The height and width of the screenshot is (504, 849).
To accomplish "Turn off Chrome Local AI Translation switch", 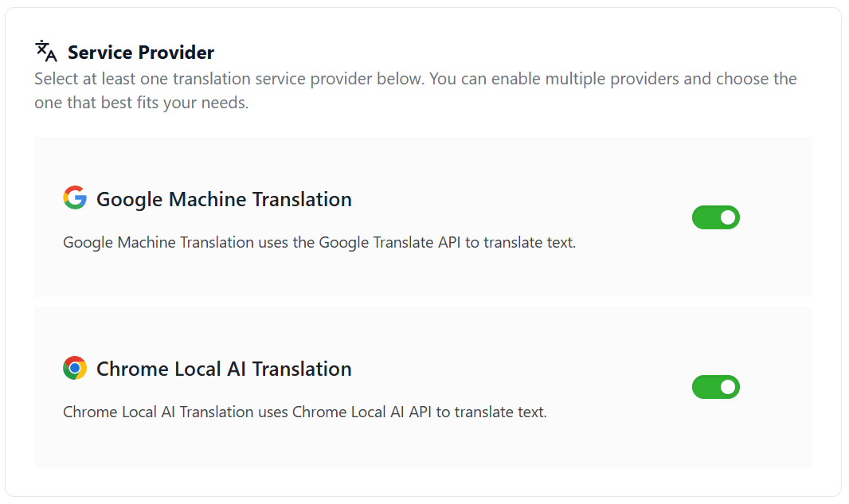I will [x=715, y=388].
